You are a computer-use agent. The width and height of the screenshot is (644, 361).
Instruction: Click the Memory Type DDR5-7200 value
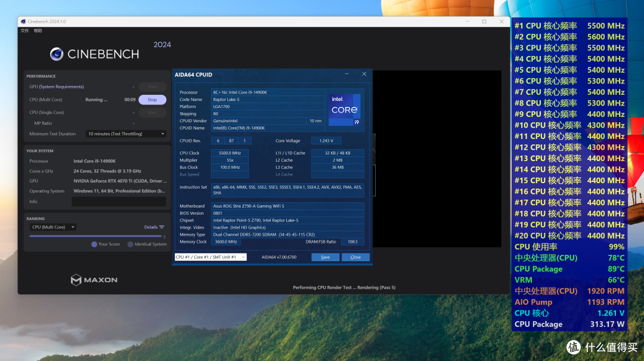(x=287, y=235)
